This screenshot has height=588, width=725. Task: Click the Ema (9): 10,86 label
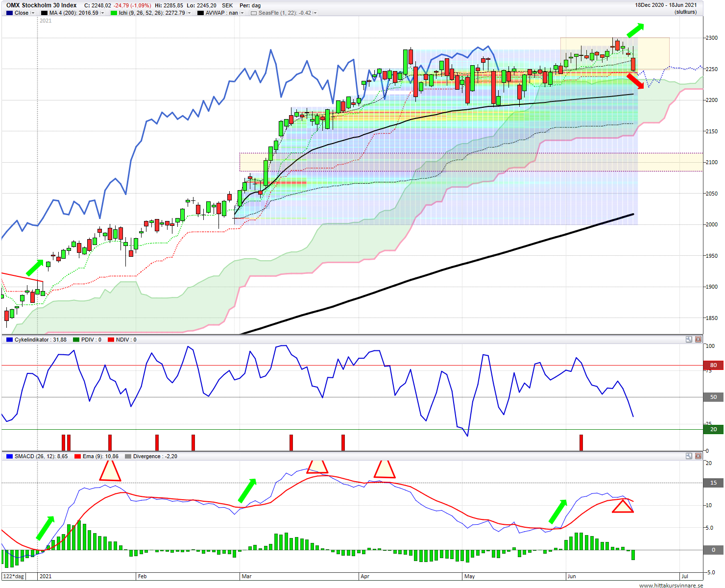click(100, 456)
